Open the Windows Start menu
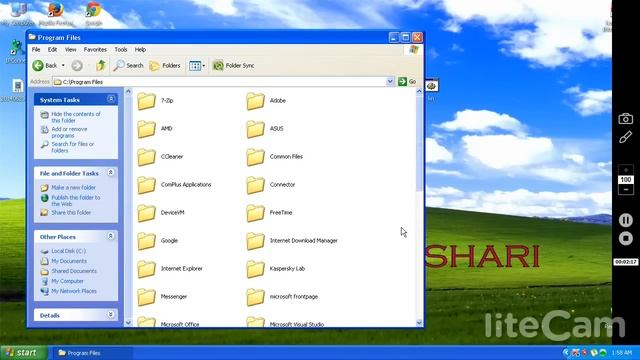 (x=24, y=353)
